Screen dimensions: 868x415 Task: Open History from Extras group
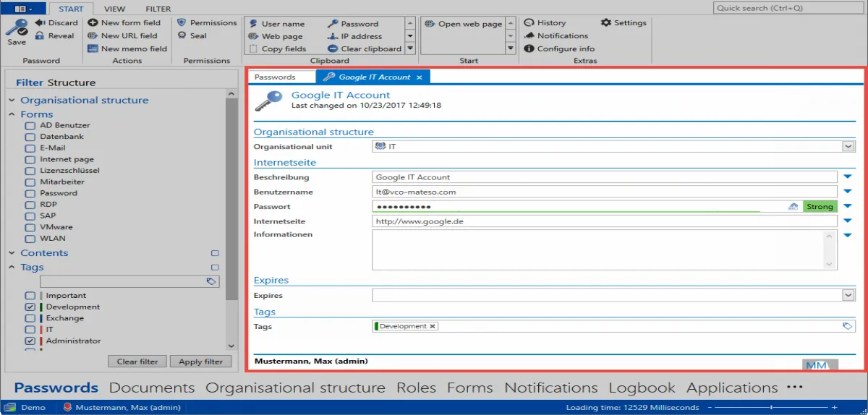pos(545,22)
